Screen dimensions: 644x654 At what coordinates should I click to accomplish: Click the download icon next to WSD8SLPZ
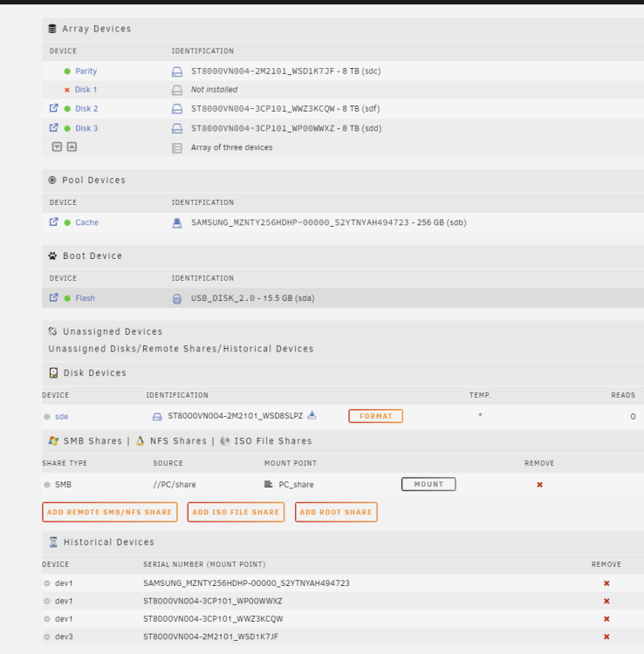click(x=312, y=415)
